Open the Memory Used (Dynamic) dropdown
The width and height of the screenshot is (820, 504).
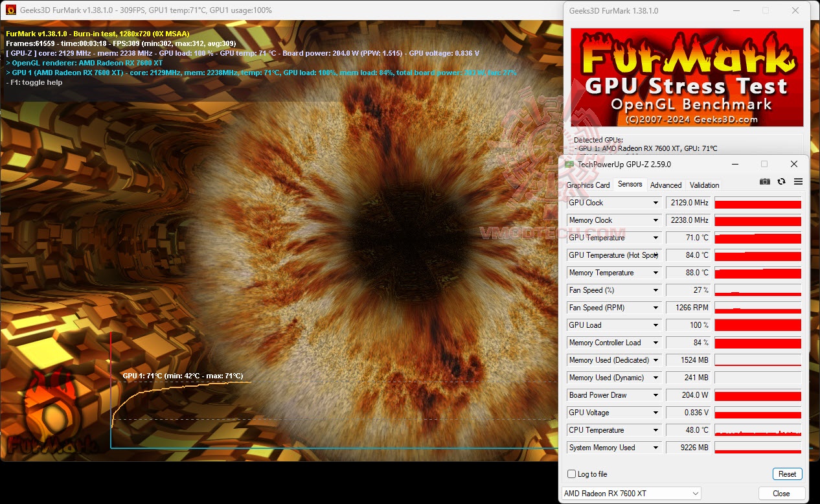(x=655, y=378)
